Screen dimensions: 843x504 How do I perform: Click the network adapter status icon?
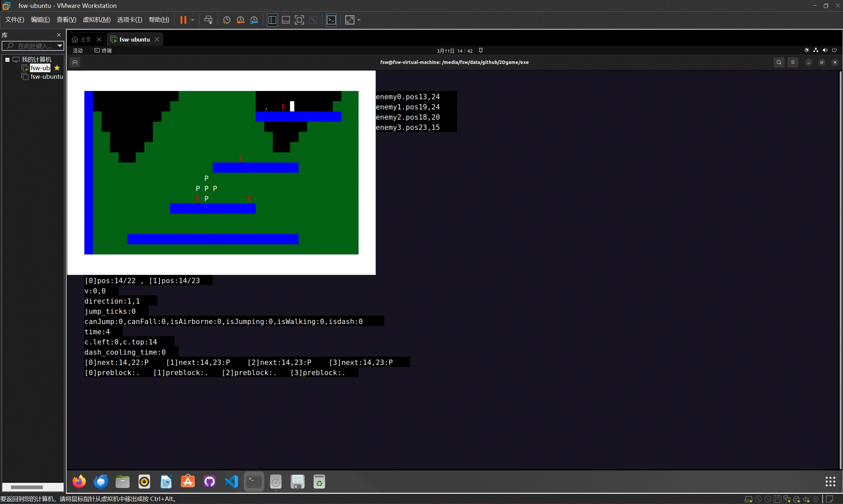tap(787, 499)
